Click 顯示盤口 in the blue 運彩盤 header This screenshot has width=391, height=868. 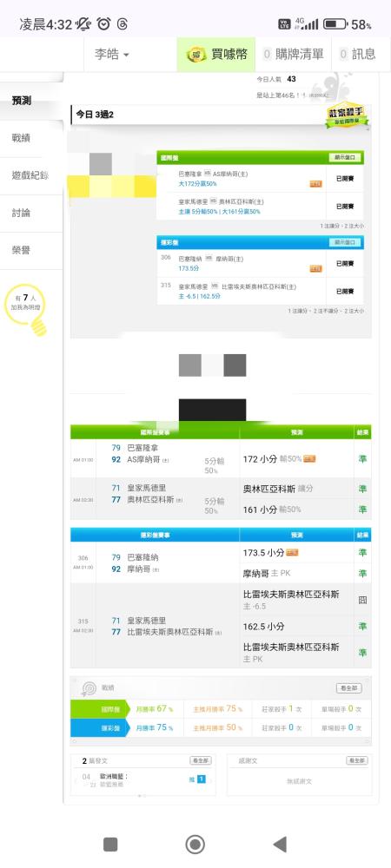coord(344,242)
